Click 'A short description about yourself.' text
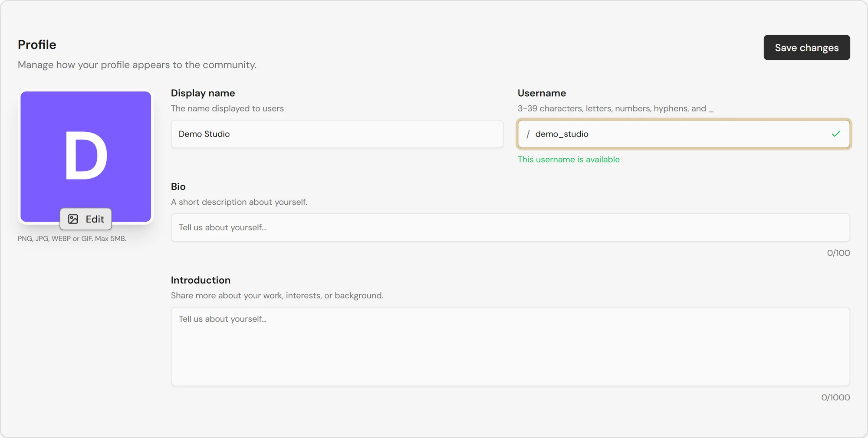 coord(239,202)
